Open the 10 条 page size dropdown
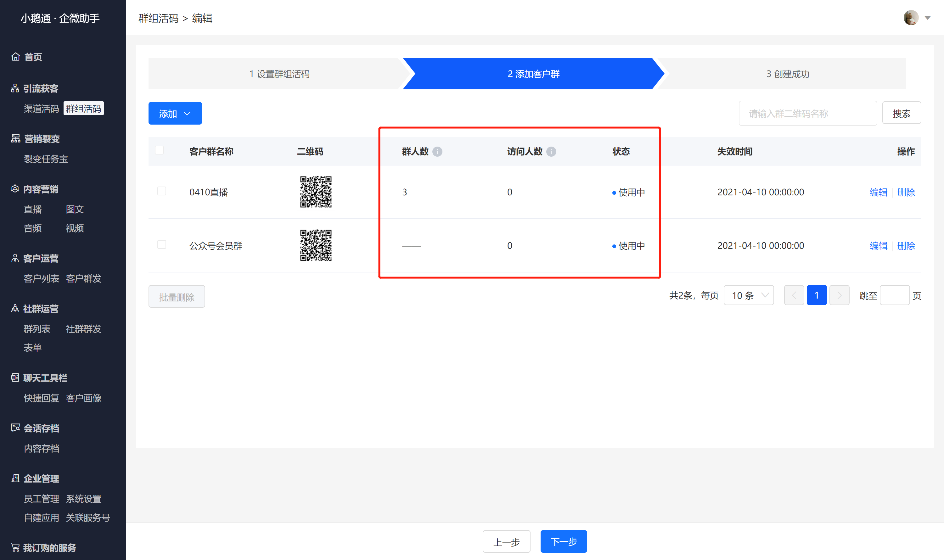Screen dimensions: 944x560 pos(749,295)
